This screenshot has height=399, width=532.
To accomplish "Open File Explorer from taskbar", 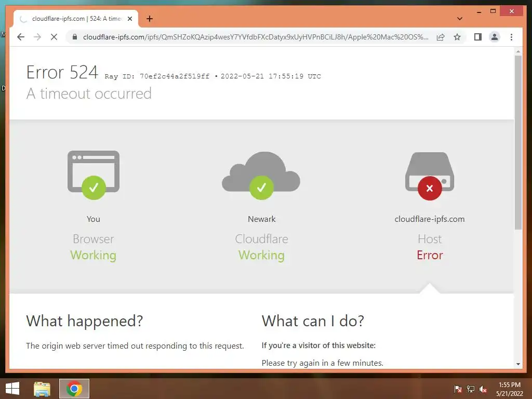I will point(42,389).
